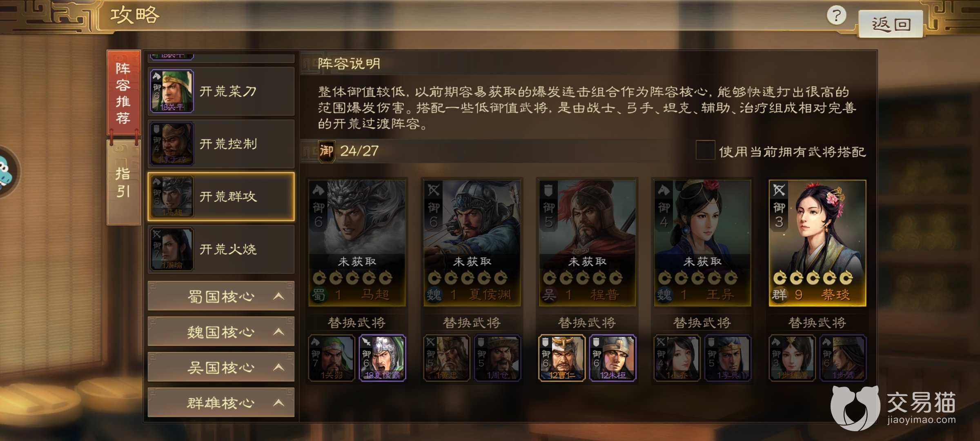Screen dimensions: 980x441
Task: Open the 蔡琰 hero card
Action: (x=817, y=243)
